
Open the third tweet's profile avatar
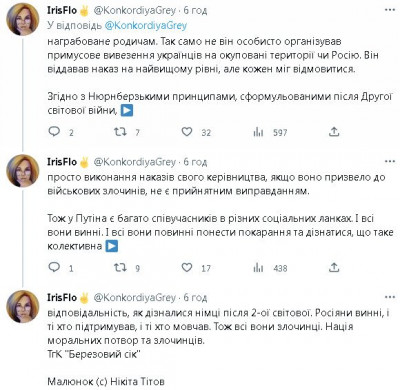tap(23, 306)
